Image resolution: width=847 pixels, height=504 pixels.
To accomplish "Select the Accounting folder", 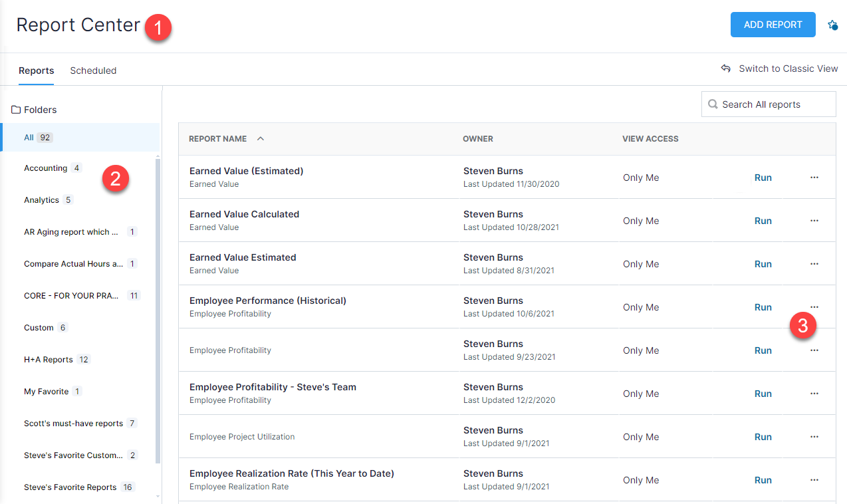I will tap(45, 168).
